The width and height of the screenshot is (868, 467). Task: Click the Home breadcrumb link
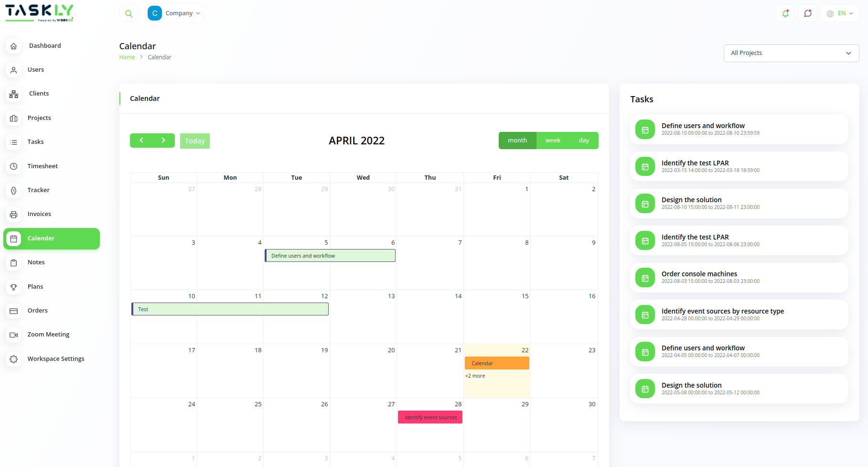(127, 57)
